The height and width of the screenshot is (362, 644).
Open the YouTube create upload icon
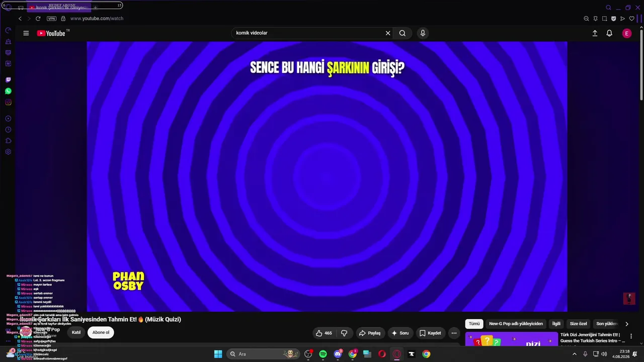(x=595, y=33)
